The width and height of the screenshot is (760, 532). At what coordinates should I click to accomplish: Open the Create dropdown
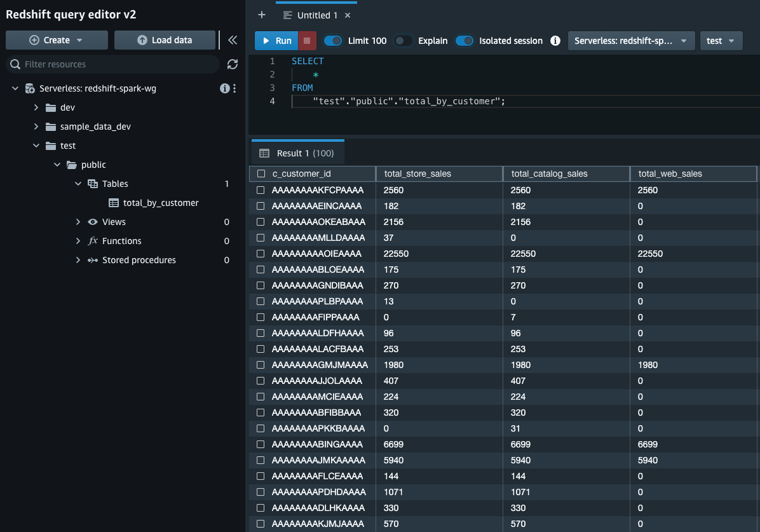57,40
